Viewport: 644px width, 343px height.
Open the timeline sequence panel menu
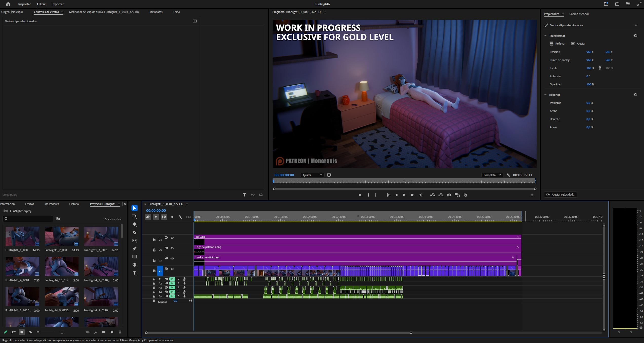pos(187,204)
